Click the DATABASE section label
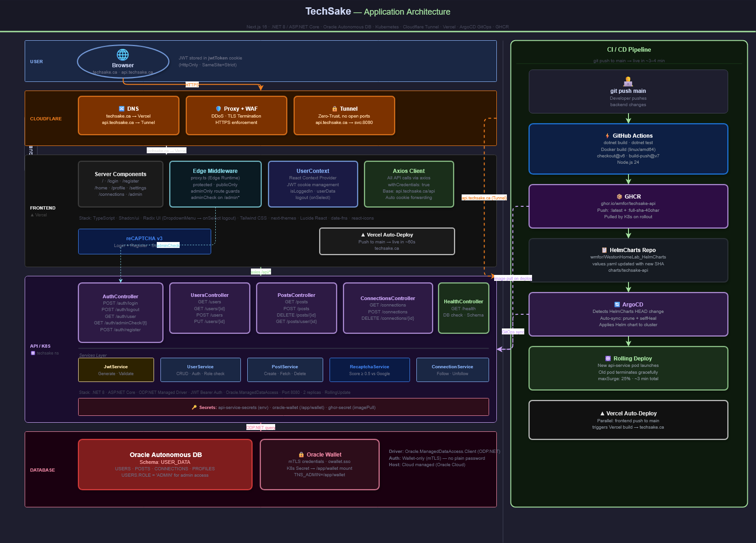This screenshot has width=756, height=543. pos(43,470)
